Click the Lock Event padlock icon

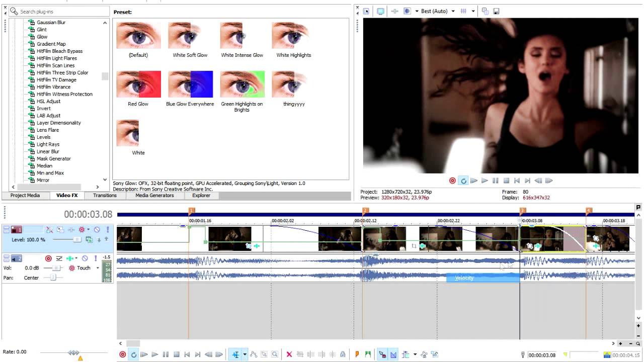click(x=343, y=354)
